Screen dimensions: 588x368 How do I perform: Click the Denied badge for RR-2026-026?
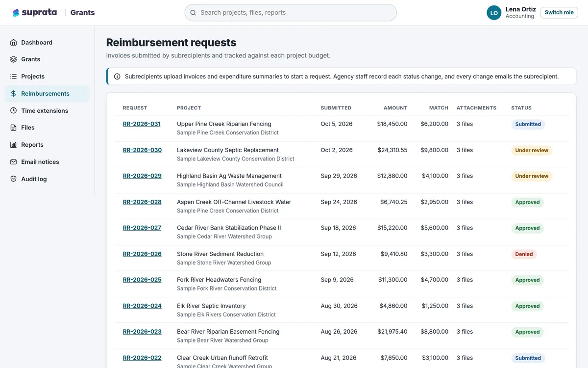(x=524, y=254)
